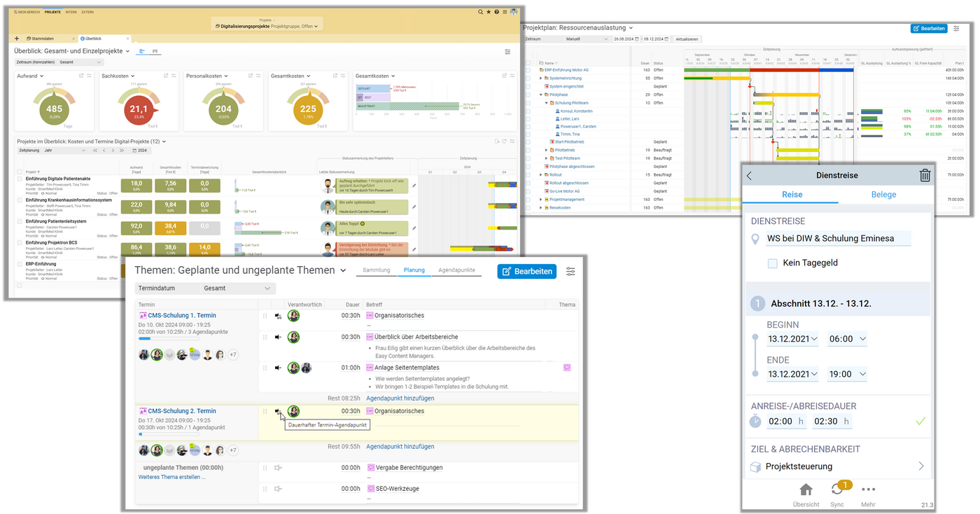Open the settings sliders icon beside Bearbeiten
The width and height of the screenshot is (980, 514).
570,271
